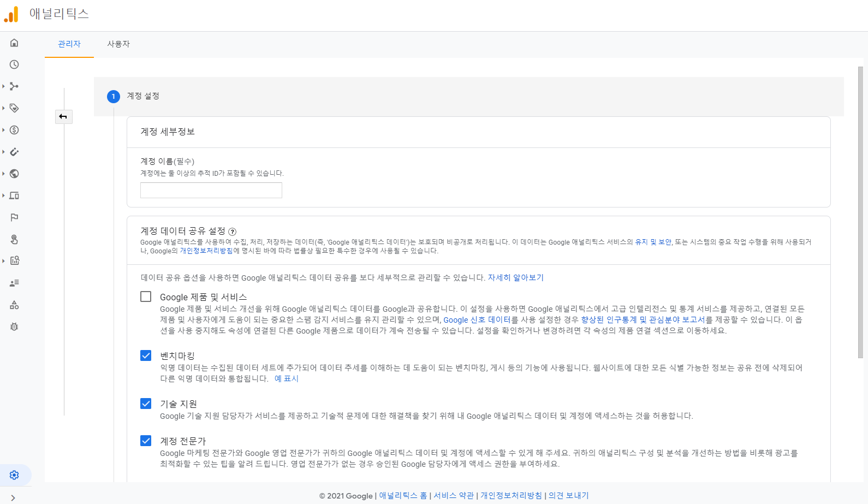Open the DebugView bug icon

point(14,327)
